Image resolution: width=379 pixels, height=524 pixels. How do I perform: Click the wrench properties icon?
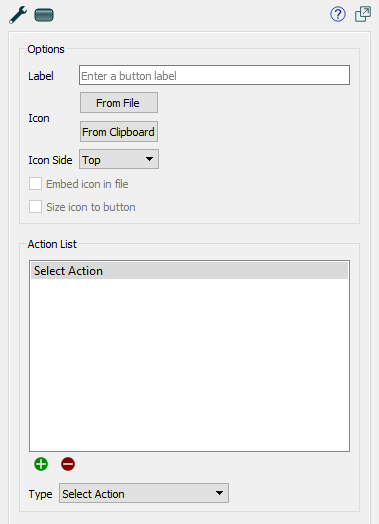click(18, 15)
